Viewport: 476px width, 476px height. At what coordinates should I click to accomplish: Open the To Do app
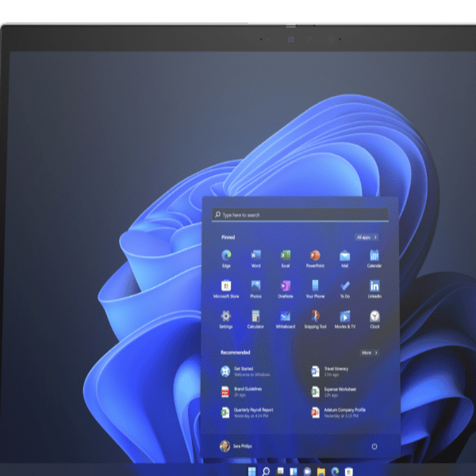(345, 289)
